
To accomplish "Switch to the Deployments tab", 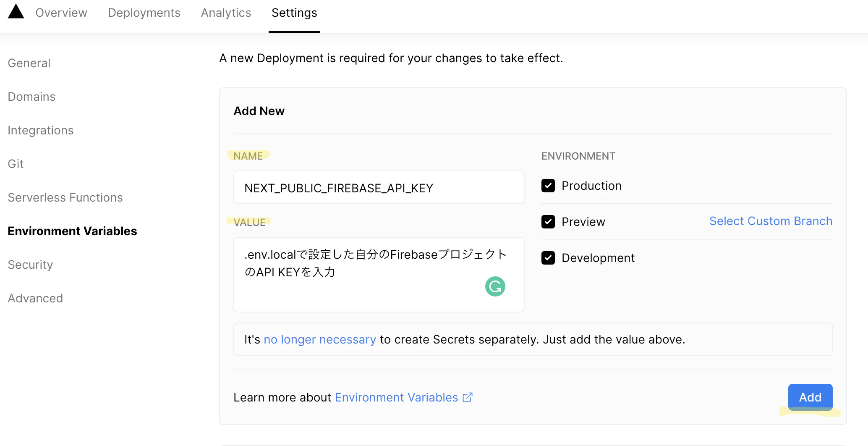I will point(144,13).
